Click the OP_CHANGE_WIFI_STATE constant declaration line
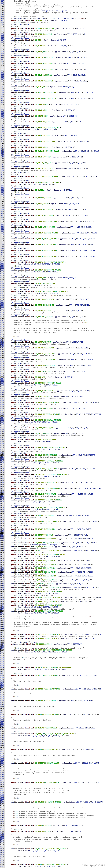107x868 pixels. pos(52,494)
